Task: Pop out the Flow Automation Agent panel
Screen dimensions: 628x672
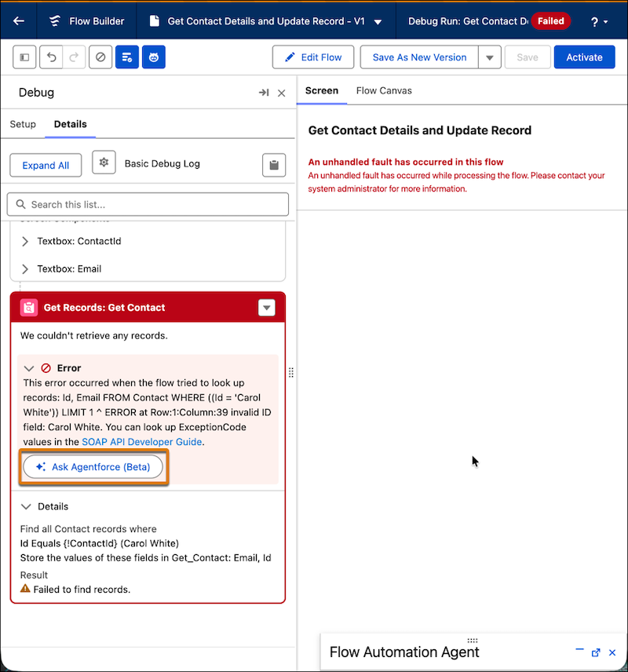Action: (596, 652)
